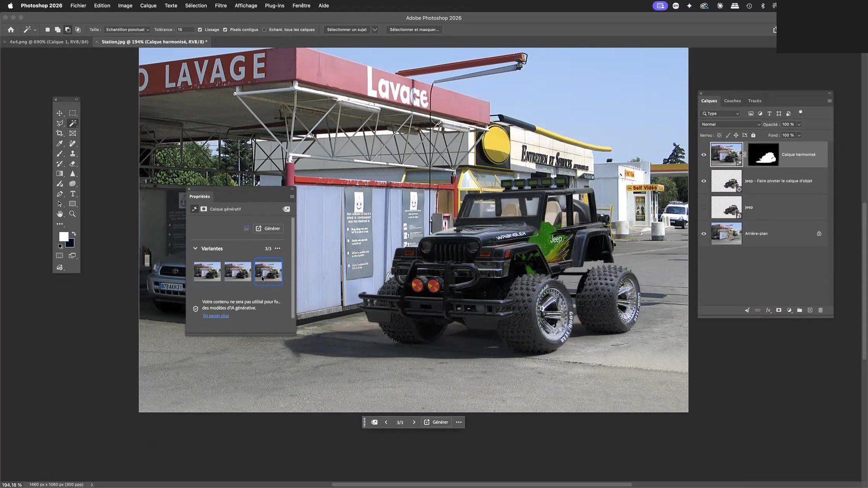This screenshot has width=868, height=488.
Task: Hide the Calque harmonisé layer
Action: [x=704, y=155]
